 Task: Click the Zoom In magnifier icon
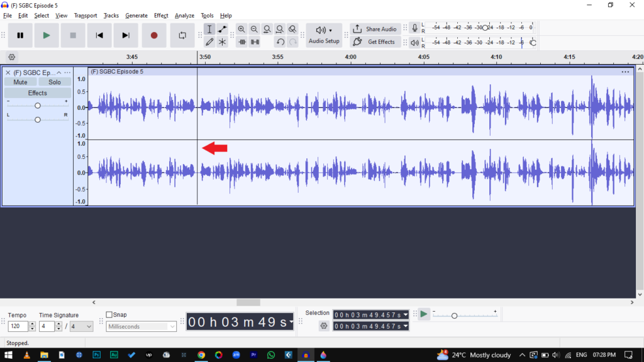[x=241, y=30]
